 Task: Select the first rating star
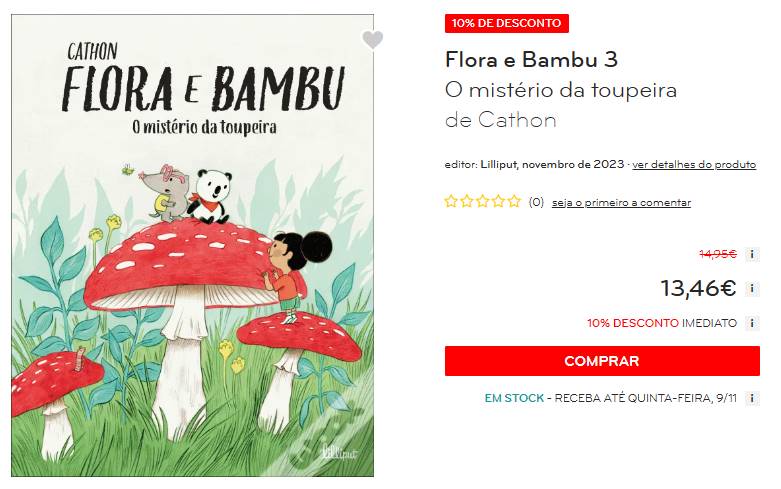point(451,202)
